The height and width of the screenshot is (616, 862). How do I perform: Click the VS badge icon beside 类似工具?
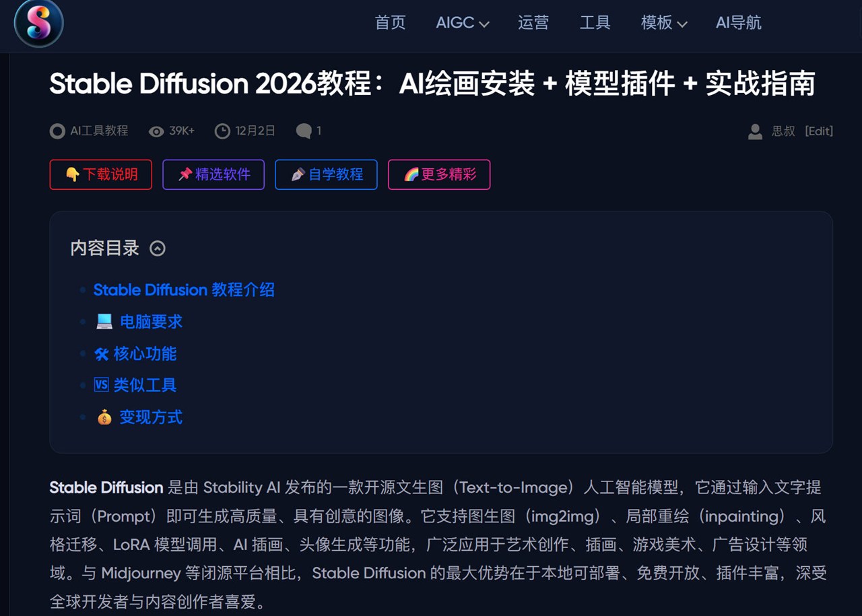tap(101, 385)
